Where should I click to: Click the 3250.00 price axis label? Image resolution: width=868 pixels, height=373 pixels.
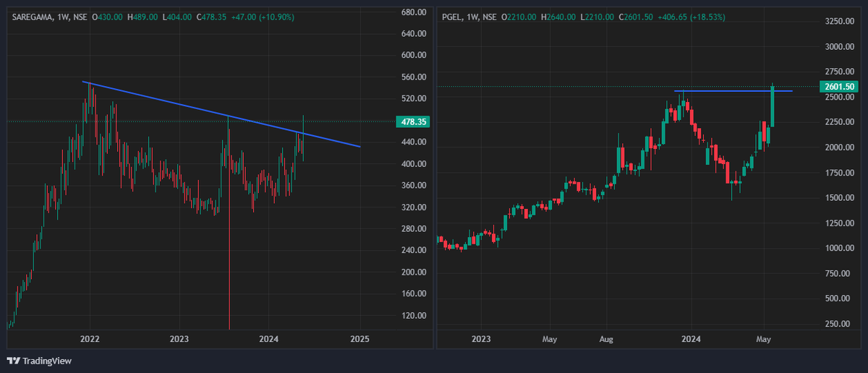pyautogui.click(x=841, y=22)
